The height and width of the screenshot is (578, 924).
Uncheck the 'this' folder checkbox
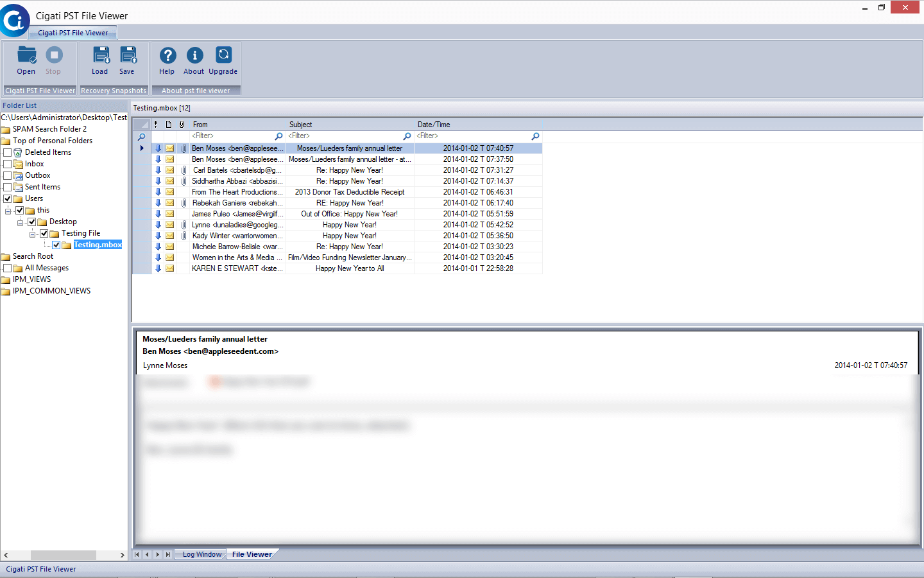[20, 211]
